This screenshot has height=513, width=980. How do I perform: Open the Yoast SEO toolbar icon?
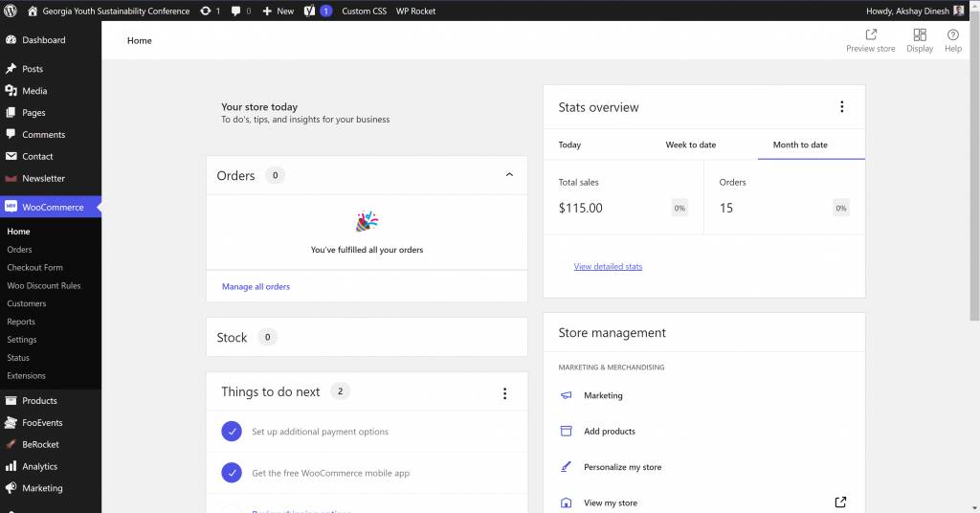point(310,11)
